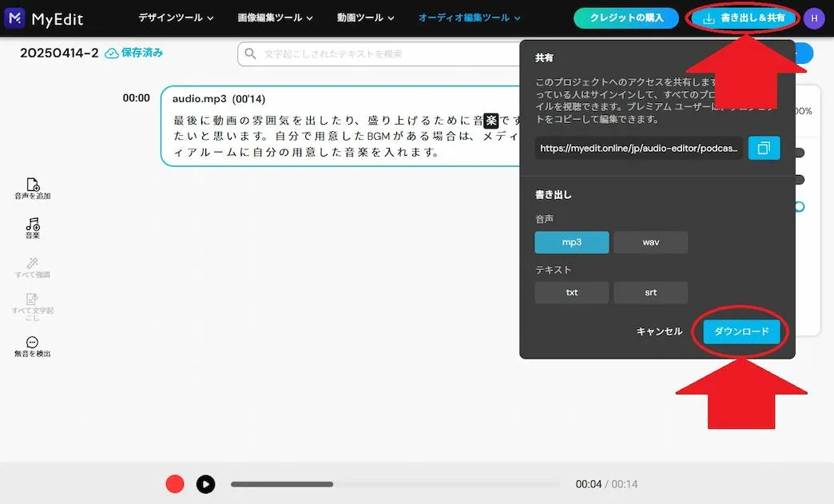834x504 pixels.
Task: Switch to オーディオ編集ツール menu
Action: click(x=469, y=18)
